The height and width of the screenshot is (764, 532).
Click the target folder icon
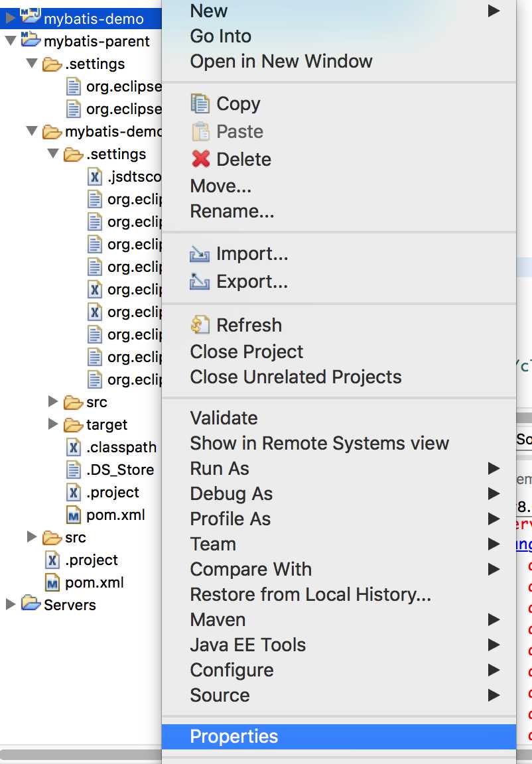coord(73,425)
